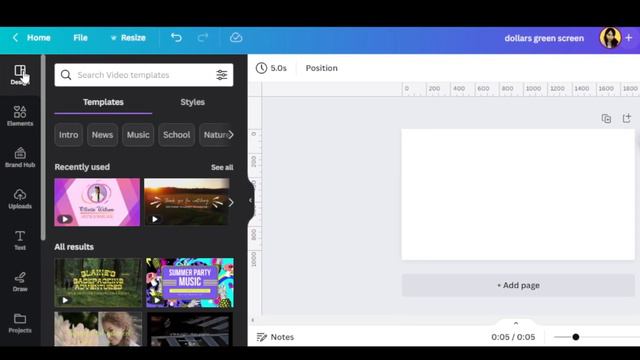Redo the last action
Image resolution: width=640 pixels, height=360 pixels.
203,38
